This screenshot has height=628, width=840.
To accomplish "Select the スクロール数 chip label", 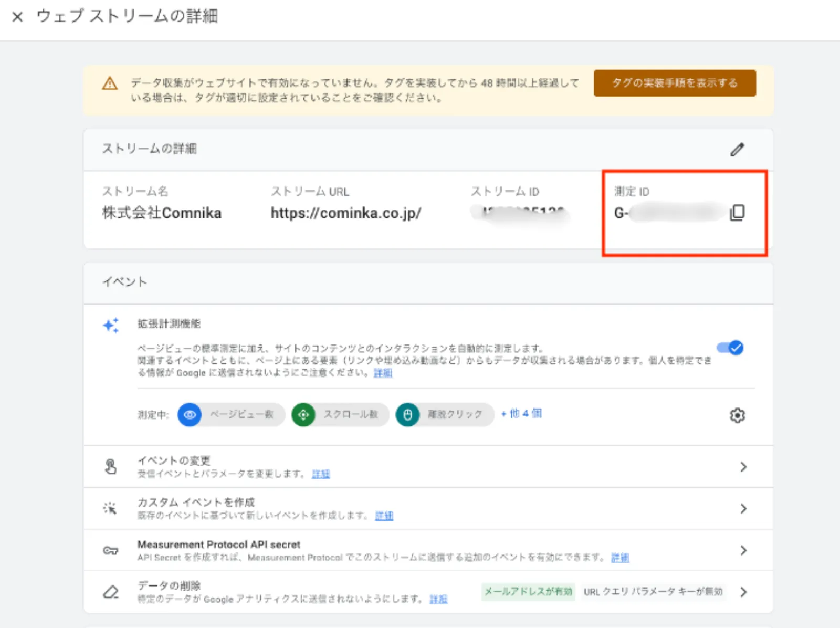I will 351,414.
